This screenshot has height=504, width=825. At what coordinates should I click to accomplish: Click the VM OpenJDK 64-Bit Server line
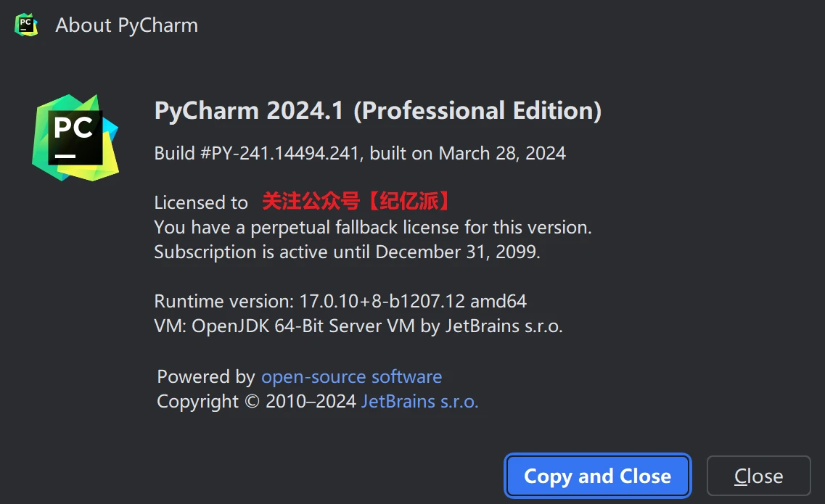[358, 326]
